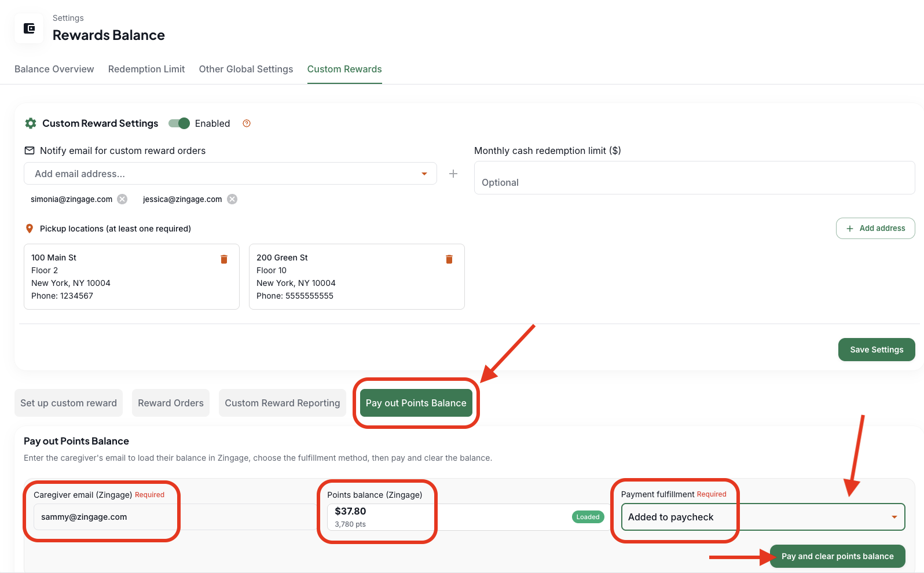Click the Phone: 1234567 text
The height and width of the screenshot is (573, 924).
pyautogui.click(x=62, y=296)
